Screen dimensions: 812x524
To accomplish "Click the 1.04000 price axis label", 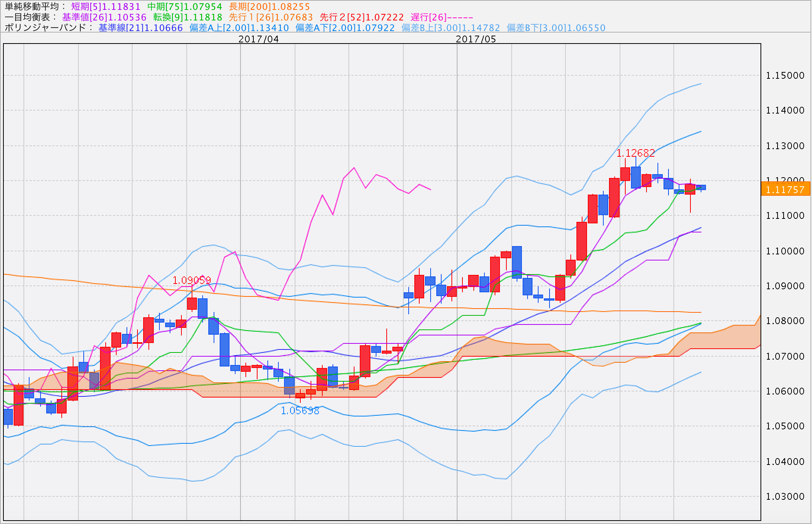I will 785,462.
